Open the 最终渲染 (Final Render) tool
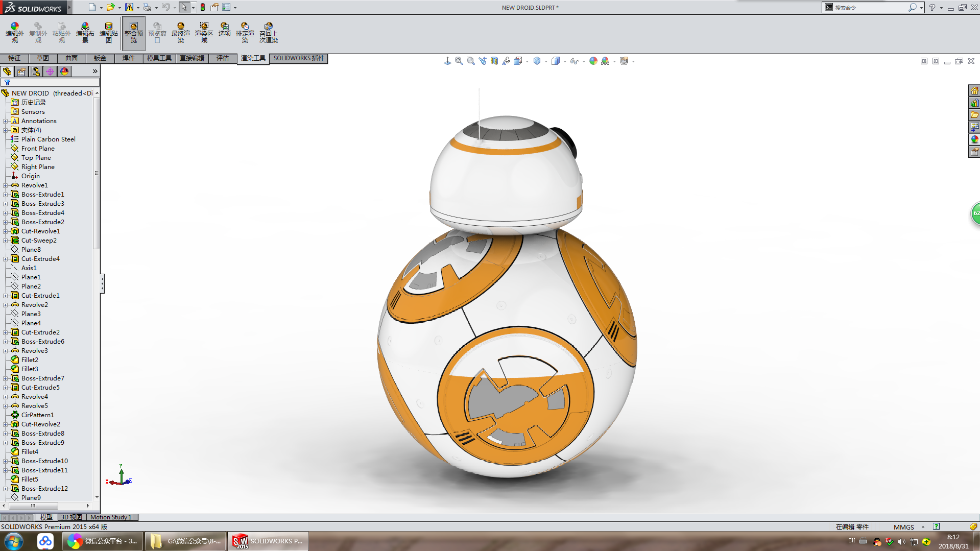This screenshot has width=980, height=551. point(181,32)
